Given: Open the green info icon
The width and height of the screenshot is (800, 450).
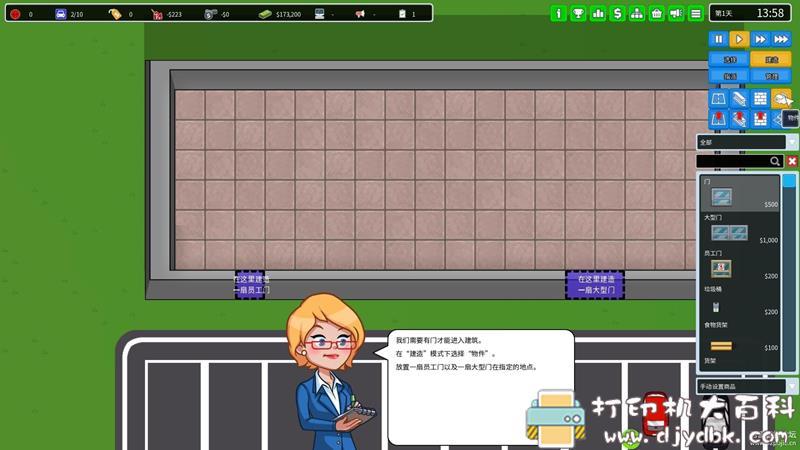Looking at the screenshot, I should point(558,14).
